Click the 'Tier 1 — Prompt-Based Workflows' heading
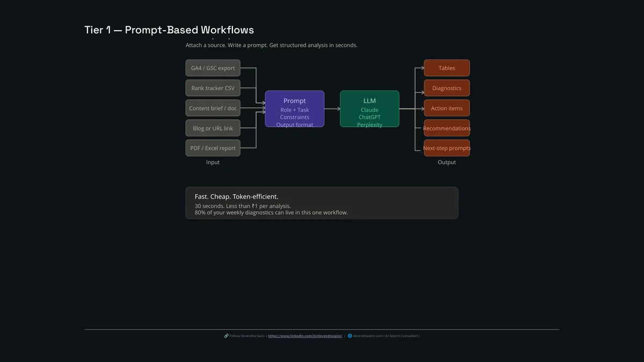This screenshot has width=644, height=362. 169,30
